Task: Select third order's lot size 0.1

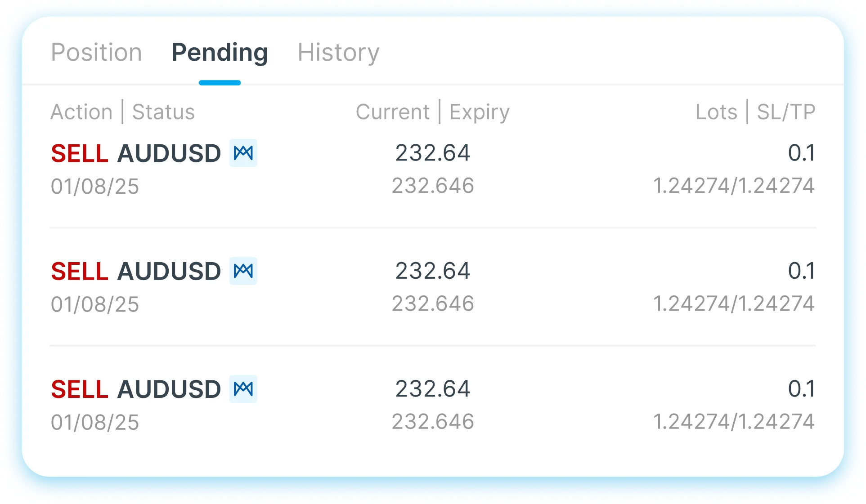Action: coord(802,388)
